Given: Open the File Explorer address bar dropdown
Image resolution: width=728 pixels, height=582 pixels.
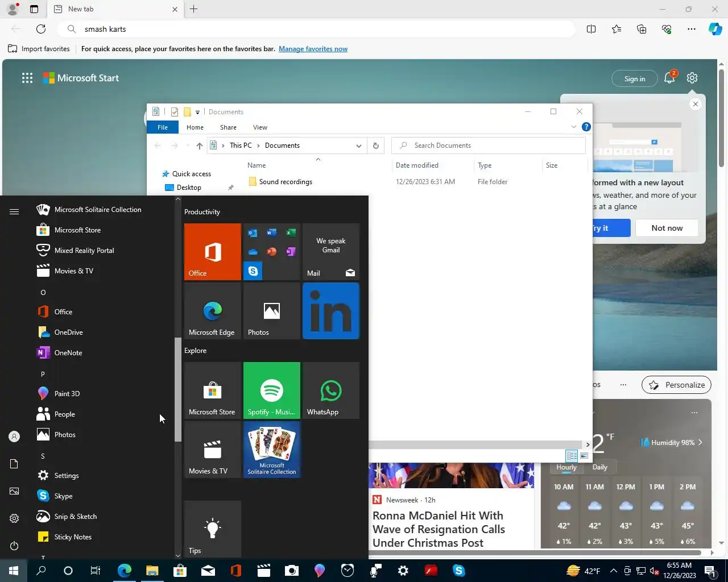Looking at the screenshot, I should coord(359,145).
